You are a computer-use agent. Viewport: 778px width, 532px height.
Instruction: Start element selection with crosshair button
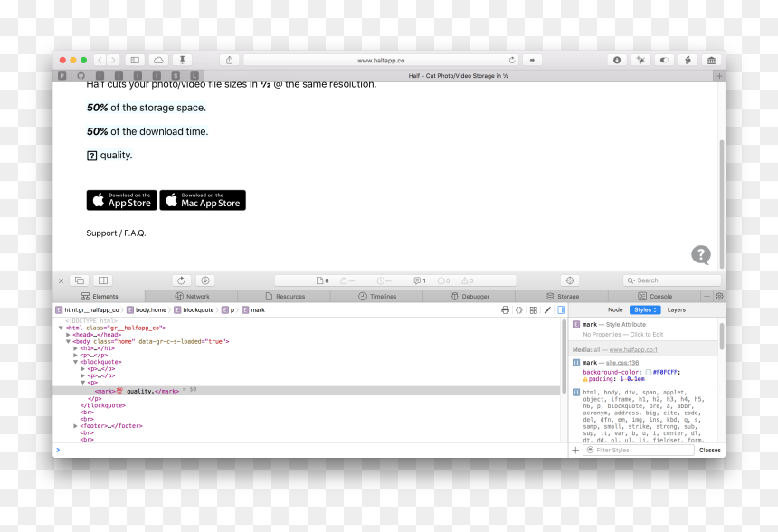[570, 280]
